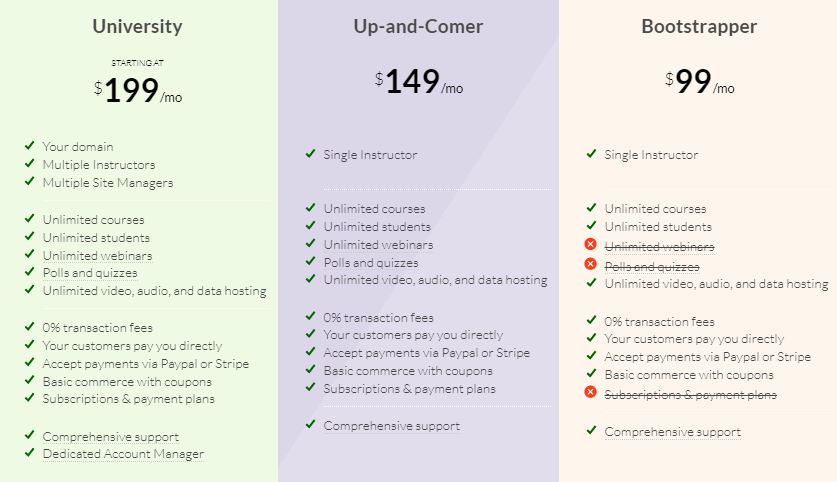The image size is (837, 482).
Task: Click red X icon beside Bootstrapper Polls and quizzes
Action: 590,265
